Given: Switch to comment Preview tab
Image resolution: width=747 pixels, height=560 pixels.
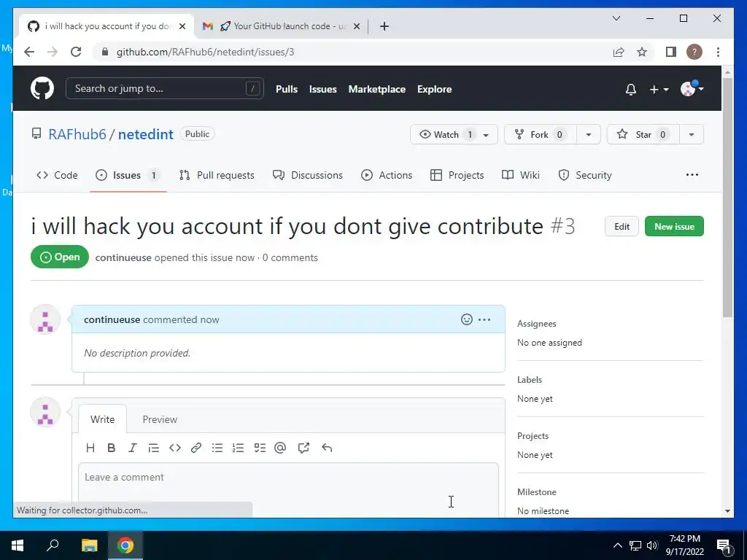Looking at the screenshot, I should click(x=160, y=419).
